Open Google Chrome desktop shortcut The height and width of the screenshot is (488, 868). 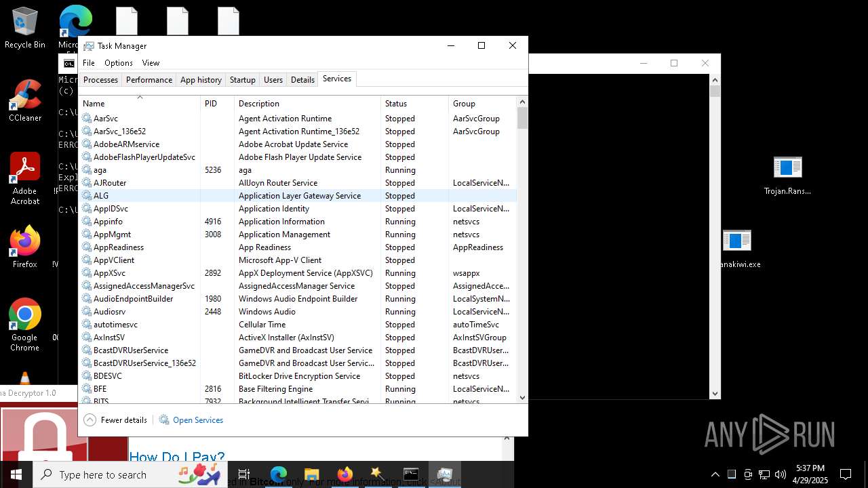tap(25, 325)
